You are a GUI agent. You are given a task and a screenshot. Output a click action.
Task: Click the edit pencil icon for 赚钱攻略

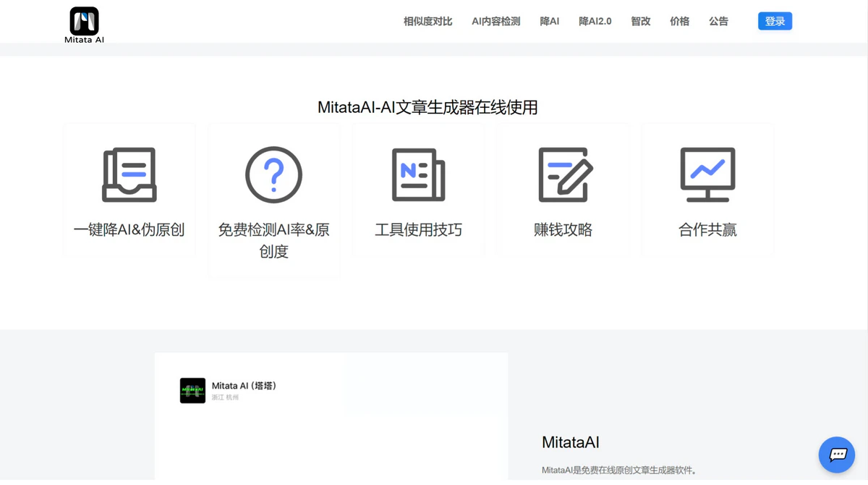point(565,175)
